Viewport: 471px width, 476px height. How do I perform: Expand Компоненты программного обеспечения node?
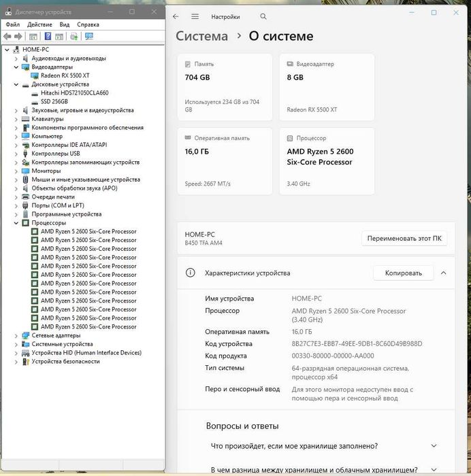point(16,128)
